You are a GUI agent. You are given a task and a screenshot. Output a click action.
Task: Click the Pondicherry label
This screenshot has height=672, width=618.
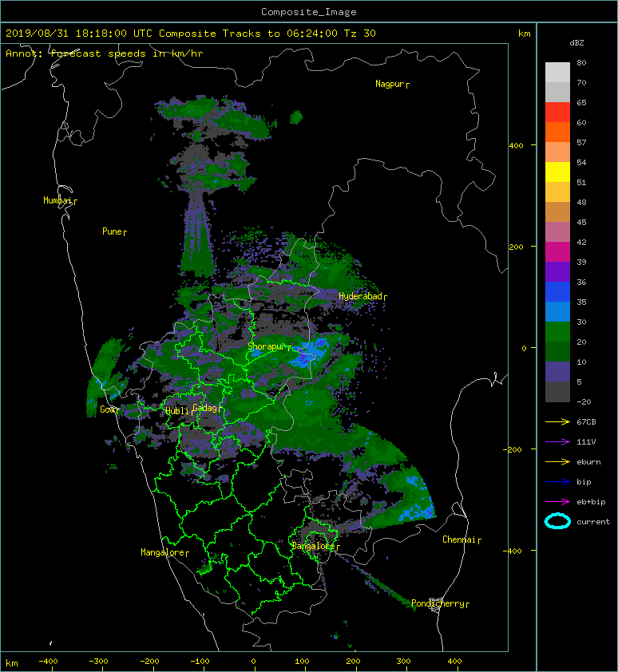[438, 603]
